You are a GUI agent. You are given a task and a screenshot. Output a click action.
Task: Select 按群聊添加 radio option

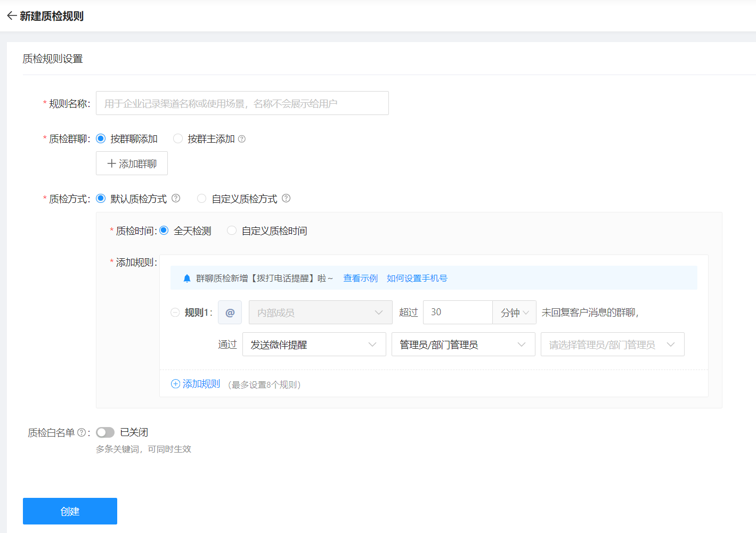[101, 138]
